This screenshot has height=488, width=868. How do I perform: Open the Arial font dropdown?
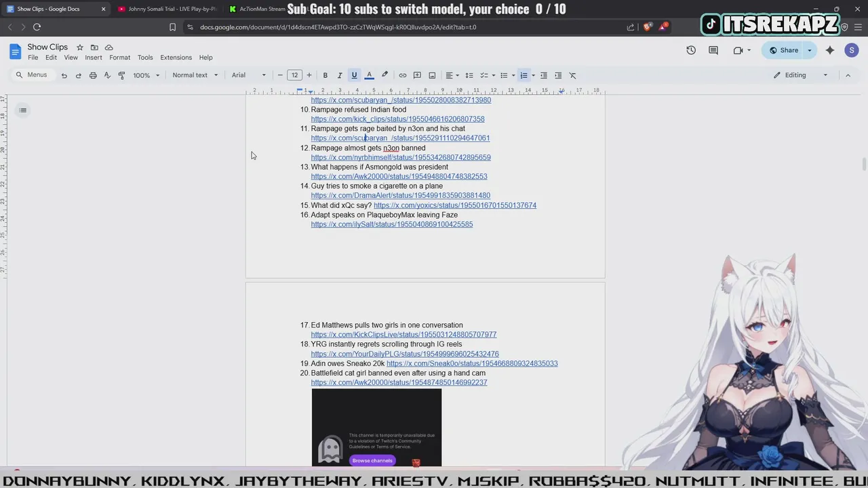(x=249, y=75)
